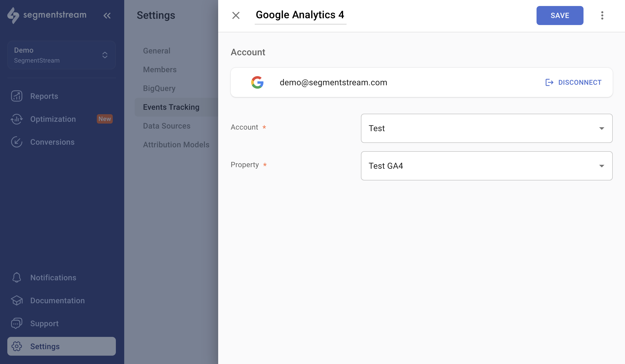This screenshot has width=625, height=364.
Task: Expand the Demo project switcher
Action: (62, 55)
